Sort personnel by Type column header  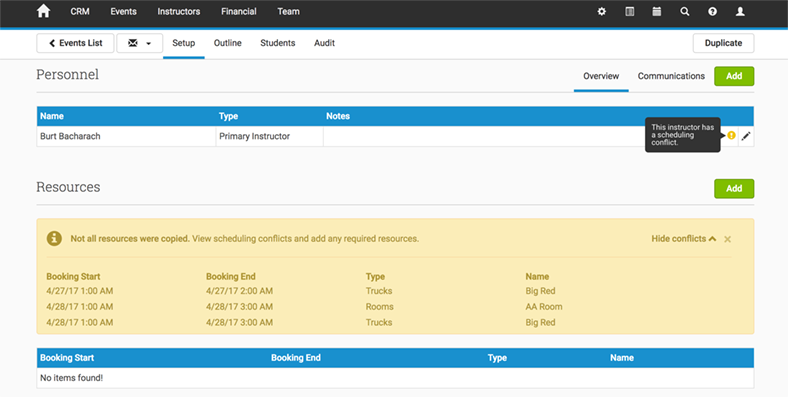point(228,116)
